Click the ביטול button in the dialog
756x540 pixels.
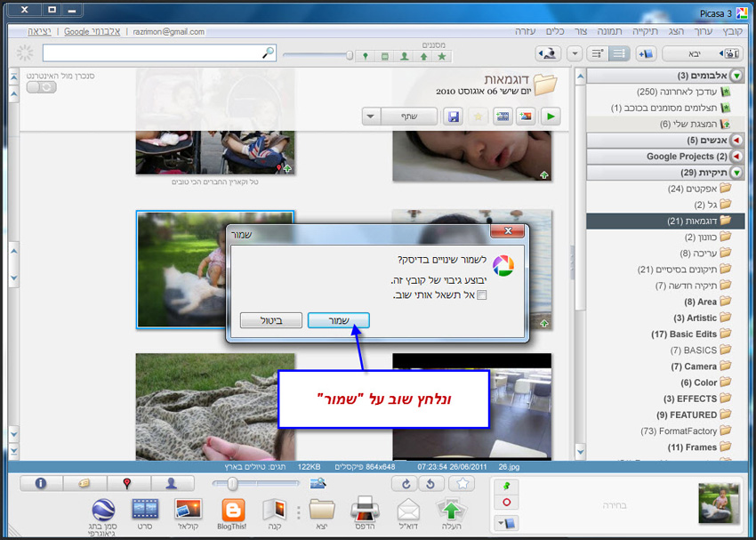271,320
